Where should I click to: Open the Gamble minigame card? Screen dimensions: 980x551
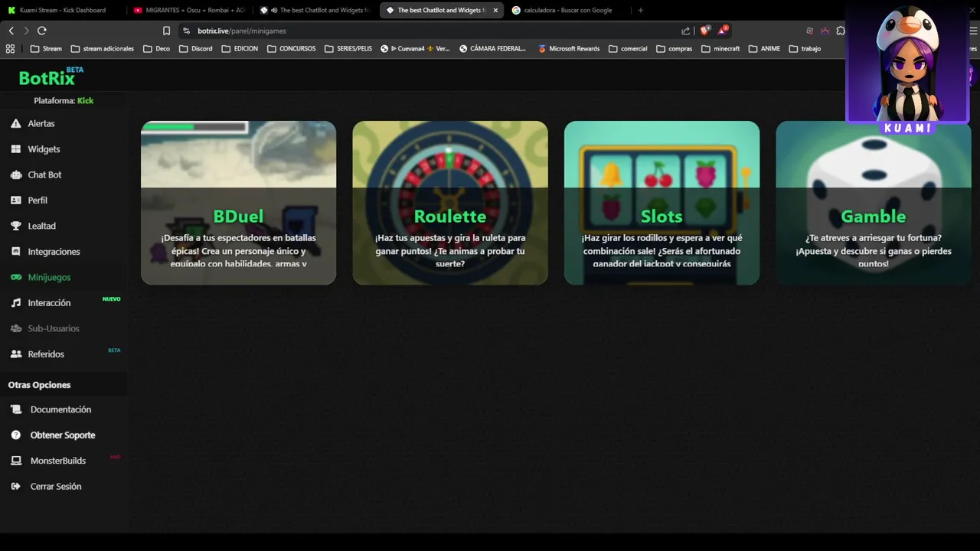(x=874, y=203)
